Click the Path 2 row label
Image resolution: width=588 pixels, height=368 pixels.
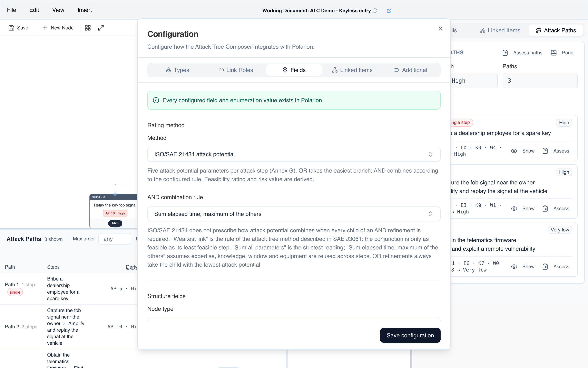[12, 327]
